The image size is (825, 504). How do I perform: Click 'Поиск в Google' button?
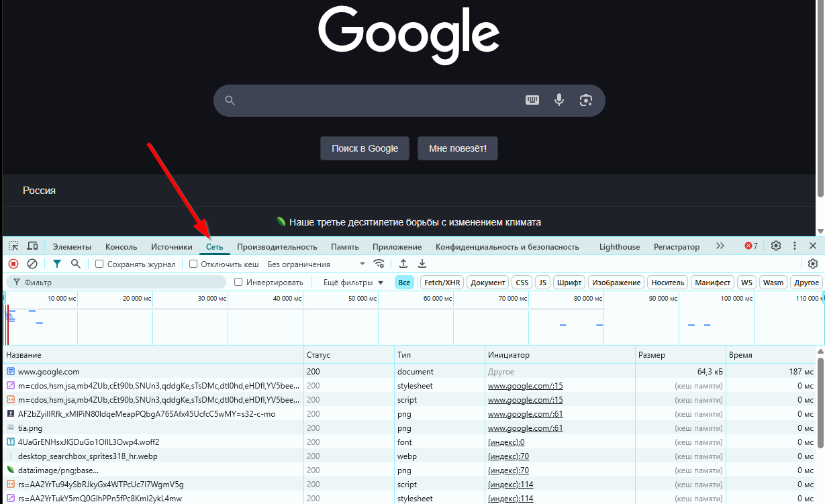pyautogui.click(x=365, y=148)
